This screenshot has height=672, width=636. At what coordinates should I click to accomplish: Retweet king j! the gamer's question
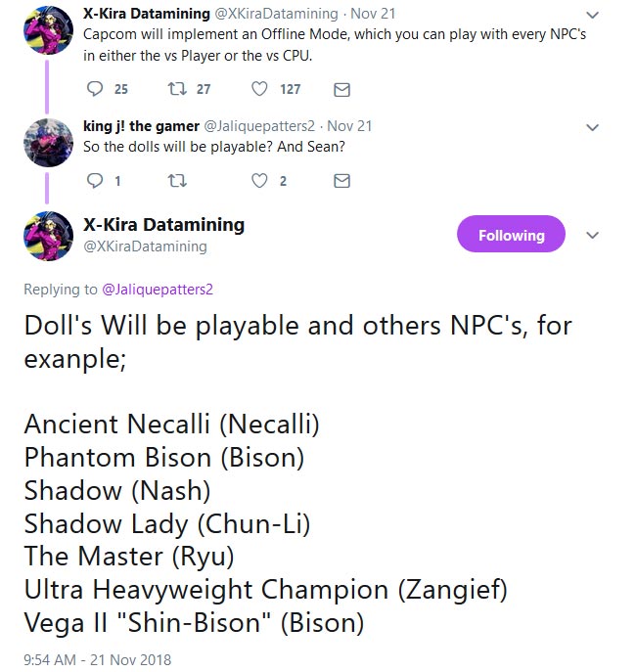(x=177, y=181)
